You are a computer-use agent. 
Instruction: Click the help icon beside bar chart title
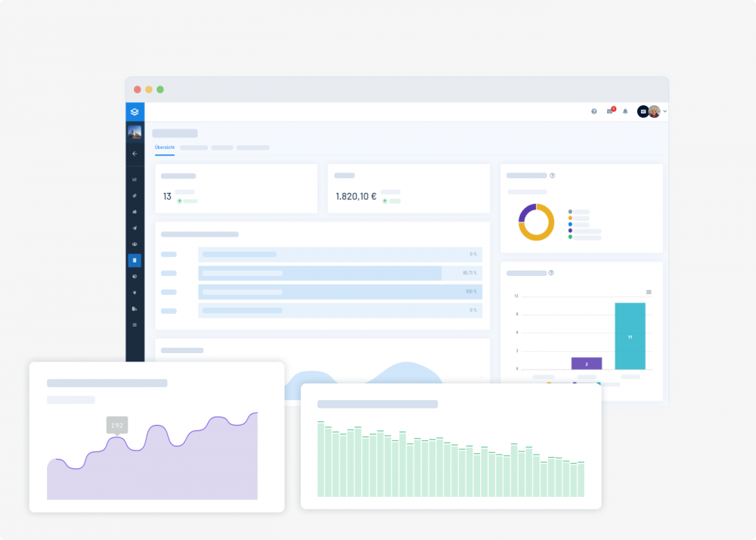[551, 273]
